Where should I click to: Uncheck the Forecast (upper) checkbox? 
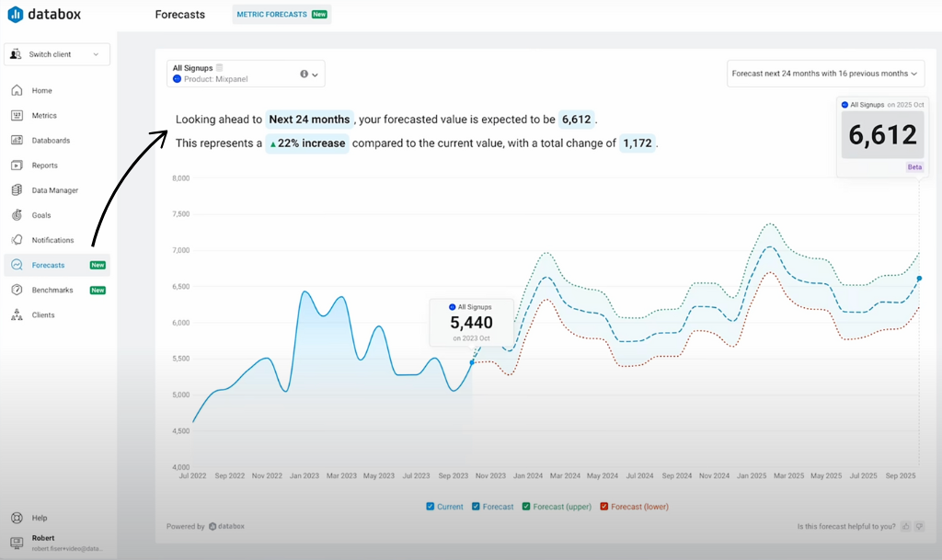click(526, 507)
